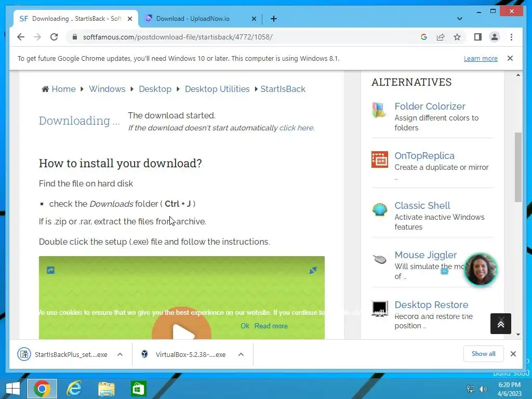Click scrollbar down arrow
532x399 pixels.
[x=518, y=335]
